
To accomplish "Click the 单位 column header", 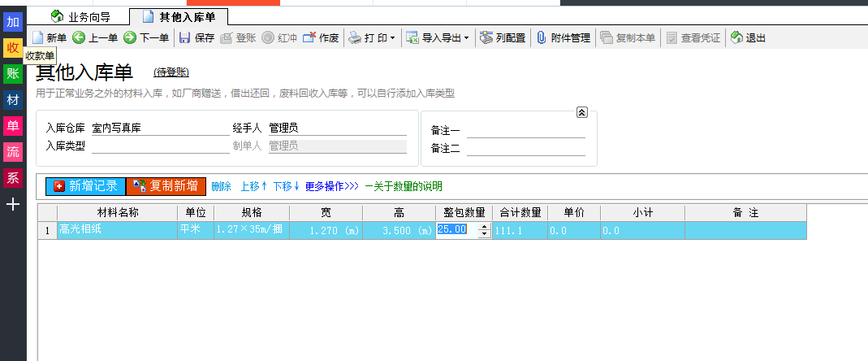I will (196, 213).
